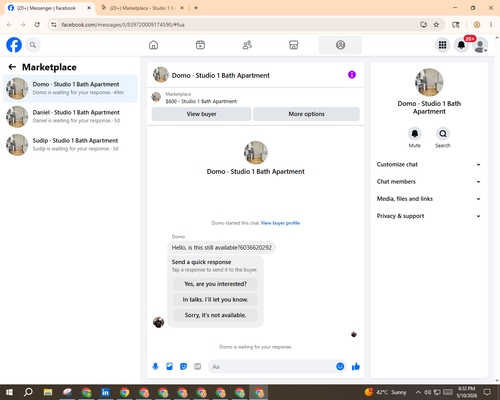Open the Reels video icon
Image resolution: width=500 pixels, height=400 pixels.
(200, 45)
